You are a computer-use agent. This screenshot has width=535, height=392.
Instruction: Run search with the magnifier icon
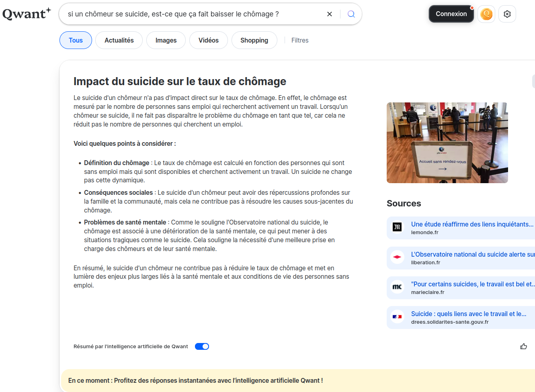coord(351,14)
